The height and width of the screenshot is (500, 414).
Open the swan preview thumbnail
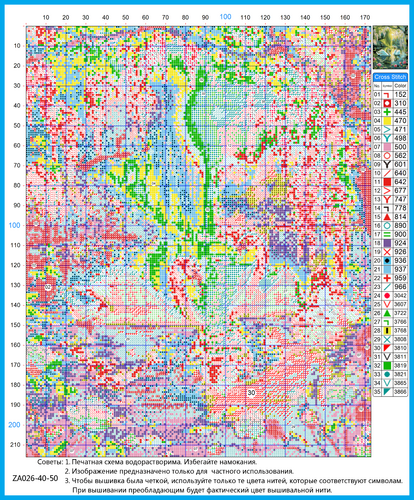click(x=390, y=47)
